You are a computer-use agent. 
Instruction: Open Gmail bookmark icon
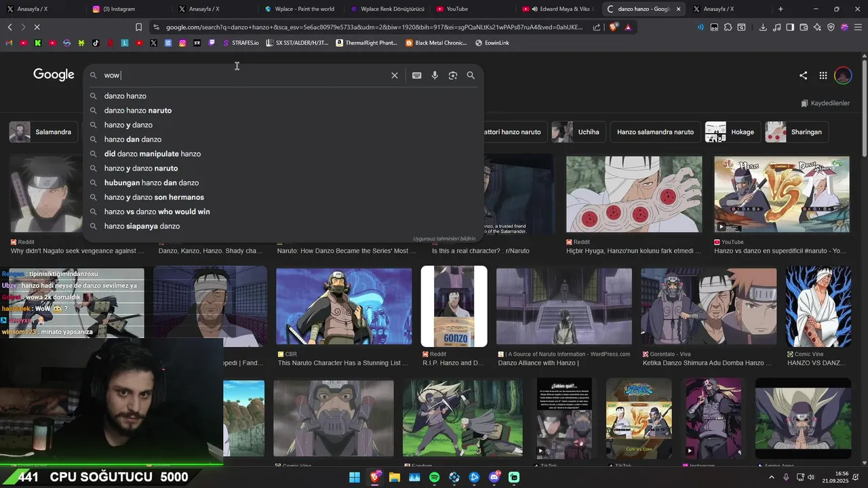(9, 43)
